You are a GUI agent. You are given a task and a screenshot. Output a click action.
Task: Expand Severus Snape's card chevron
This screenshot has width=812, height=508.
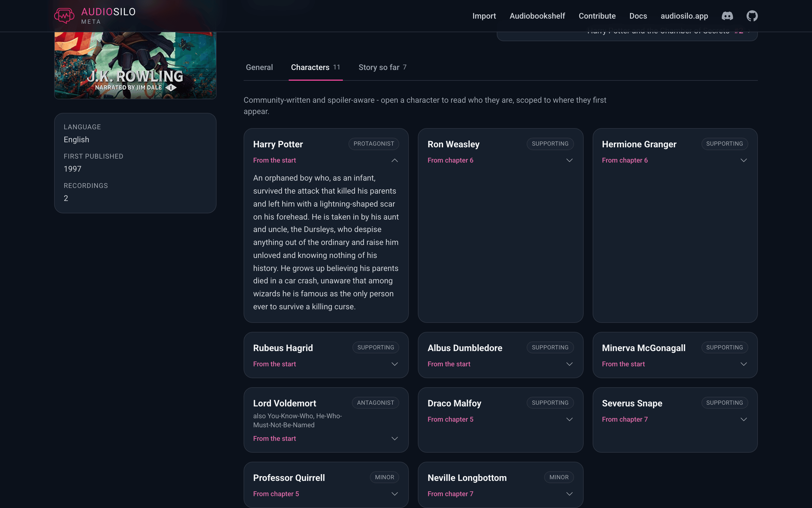coord(743,419)
